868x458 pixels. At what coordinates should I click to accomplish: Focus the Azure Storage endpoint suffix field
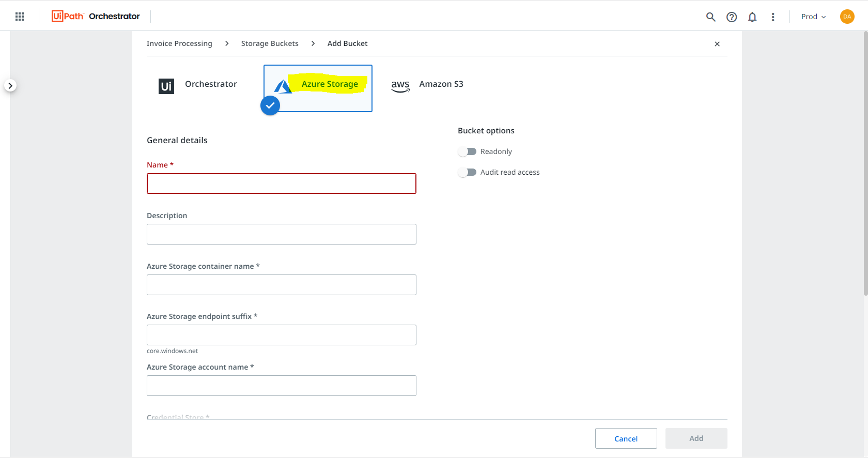282,335
